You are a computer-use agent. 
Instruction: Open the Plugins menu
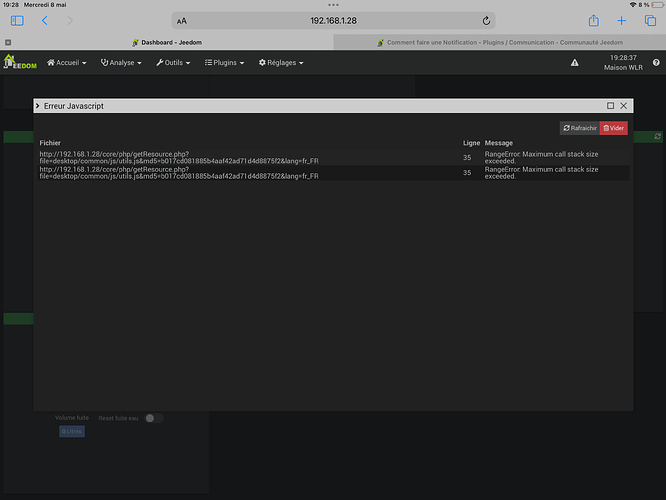(x=225, y=62)
